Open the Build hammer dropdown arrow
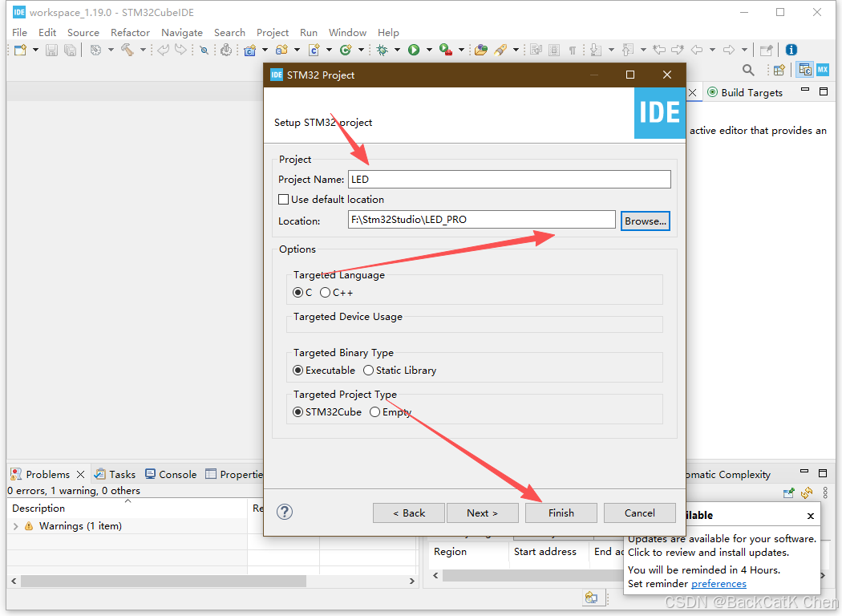Screen dimensions: 842x616 point(143,50)
